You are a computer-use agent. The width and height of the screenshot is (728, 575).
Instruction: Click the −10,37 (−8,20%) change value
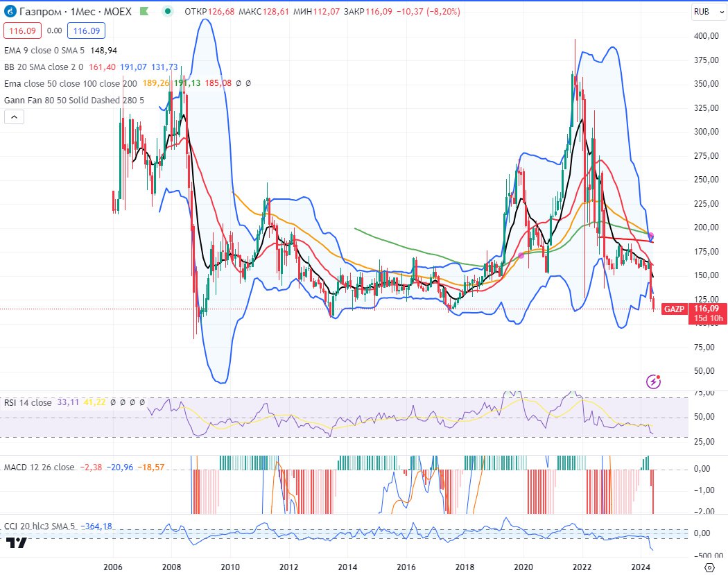point(428,12)
